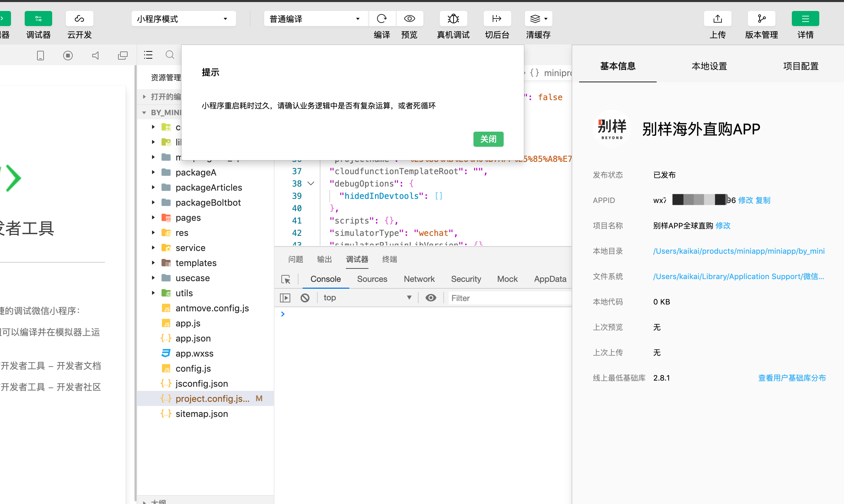Screen dimensions: 844x504
Task: Switch to the 本地设置 tab
Action: [x=709, y=66]
